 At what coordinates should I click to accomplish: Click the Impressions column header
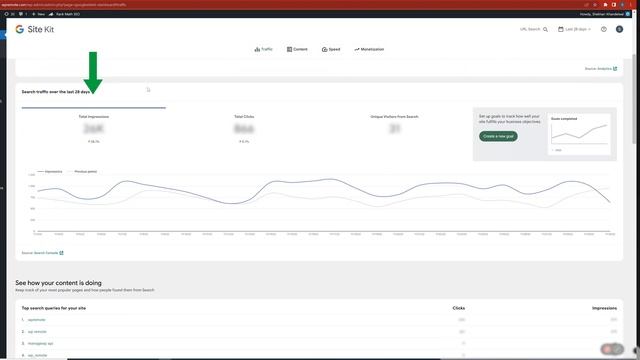(x=604, y=308)
